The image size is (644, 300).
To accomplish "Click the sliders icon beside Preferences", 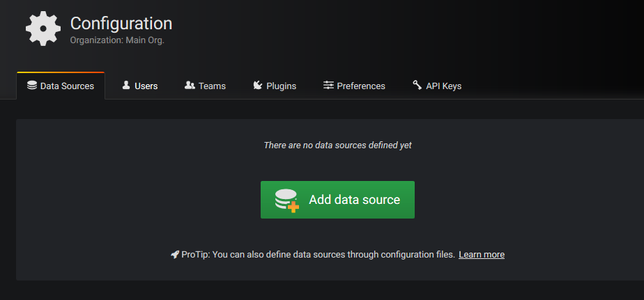I will (328, 86).
